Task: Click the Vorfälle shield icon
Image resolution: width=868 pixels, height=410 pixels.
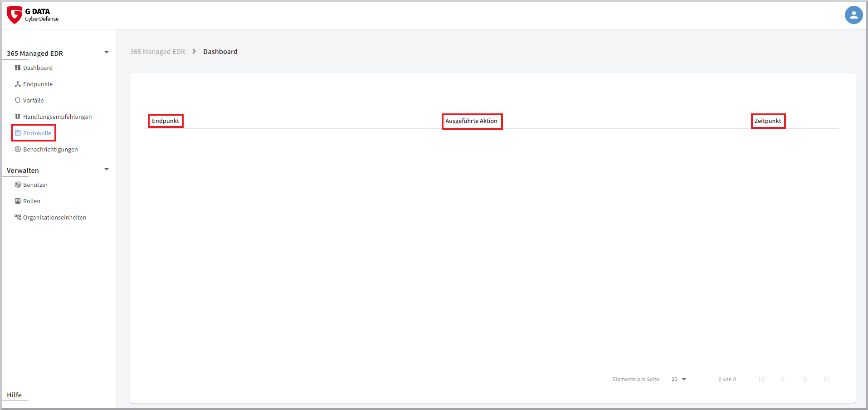Action: tap(18, 100)
